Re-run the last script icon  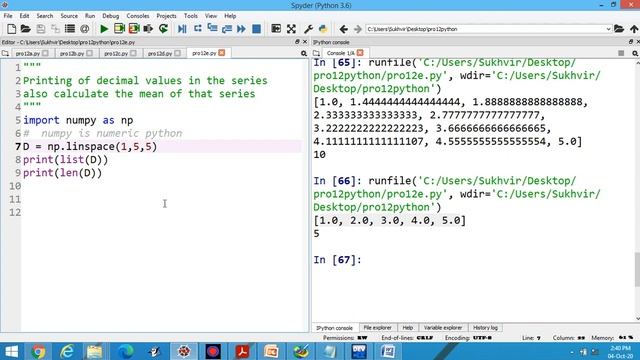pyautogui.click(x=163, y=29)
